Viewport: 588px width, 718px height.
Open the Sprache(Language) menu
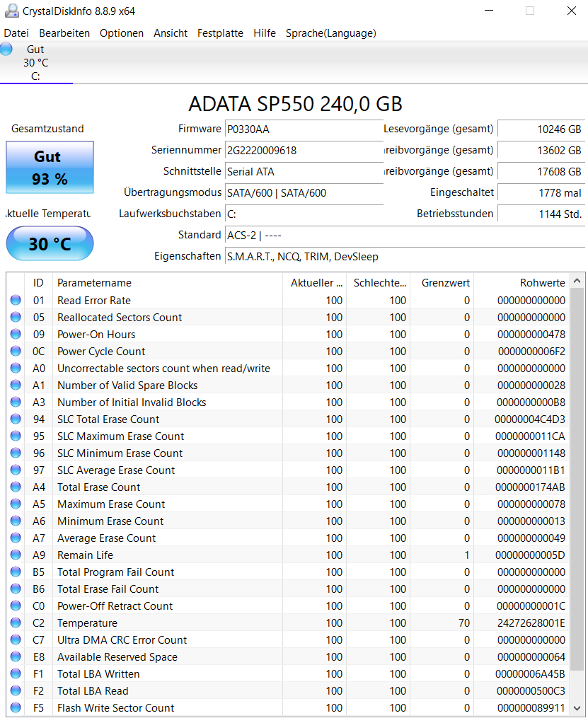330,33
